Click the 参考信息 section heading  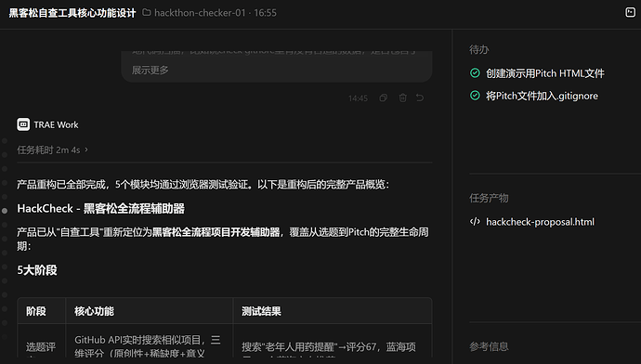point(489,346)
